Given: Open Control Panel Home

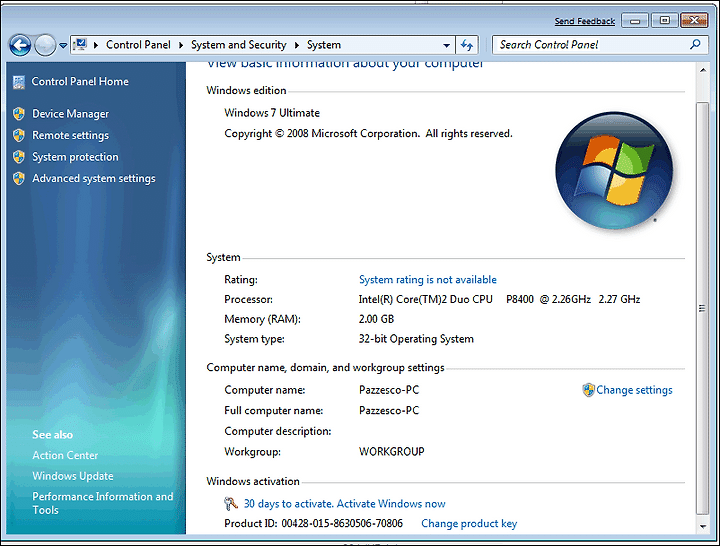Looking at the screenshot, I should click(x=80, y=81).
